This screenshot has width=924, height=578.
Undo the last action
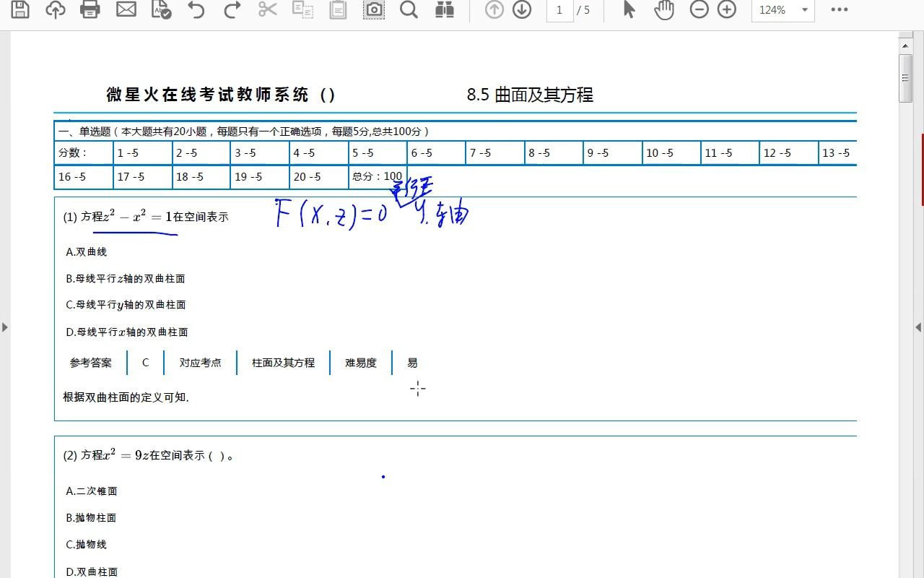point(196,9)
